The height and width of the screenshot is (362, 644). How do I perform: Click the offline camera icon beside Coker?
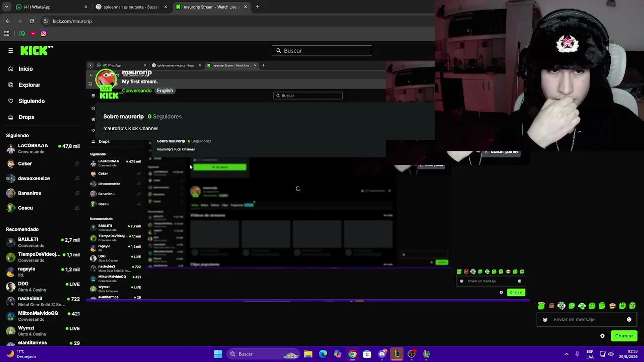coord(77,164)
